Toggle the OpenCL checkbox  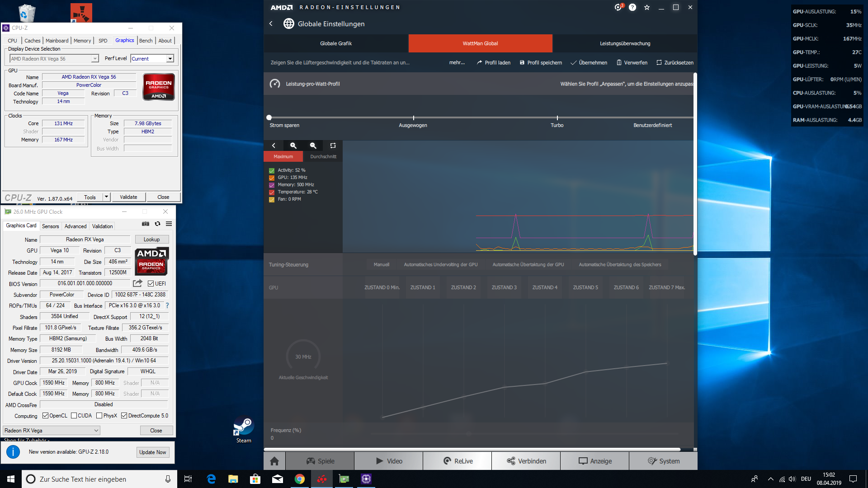(45, 416)
